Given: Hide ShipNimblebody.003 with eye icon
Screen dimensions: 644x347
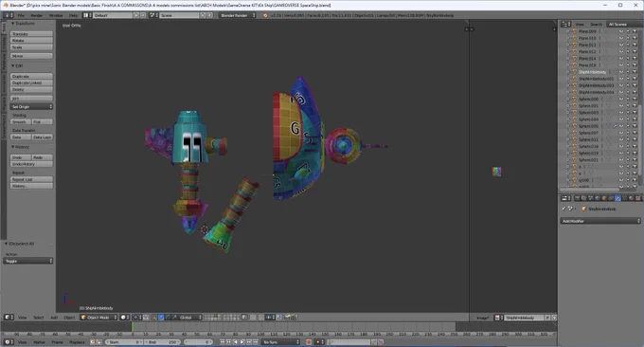Looking at the screenshot, I should (621, 85).
